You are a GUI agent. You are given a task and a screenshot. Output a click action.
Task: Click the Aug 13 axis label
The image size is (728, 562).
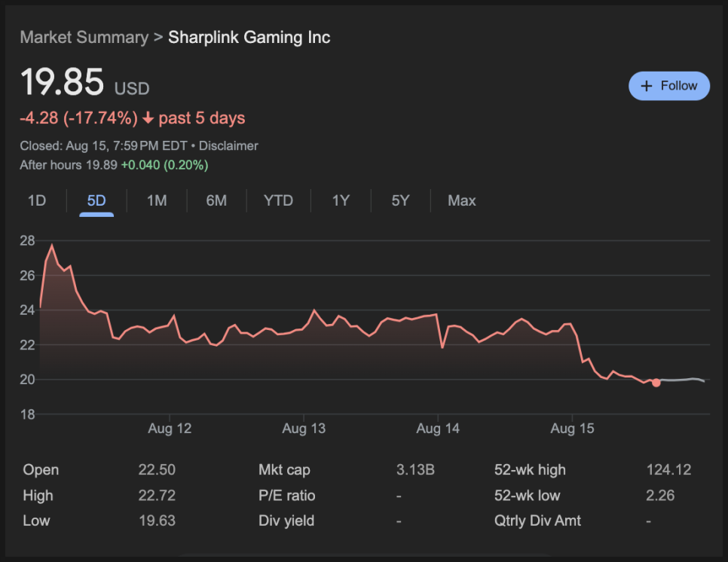coord(304,429)
